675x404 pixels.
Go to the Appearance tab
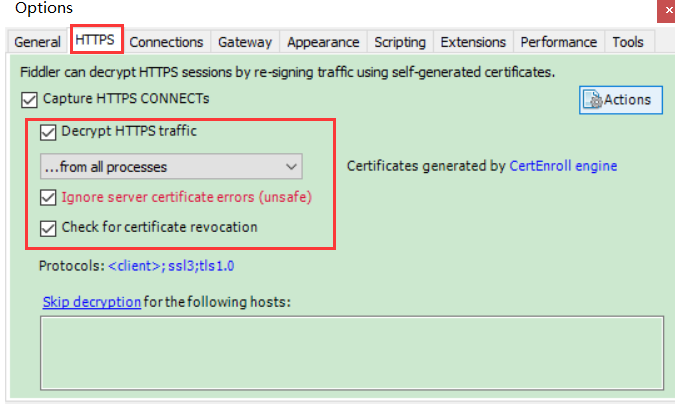[x=323, y=42]
